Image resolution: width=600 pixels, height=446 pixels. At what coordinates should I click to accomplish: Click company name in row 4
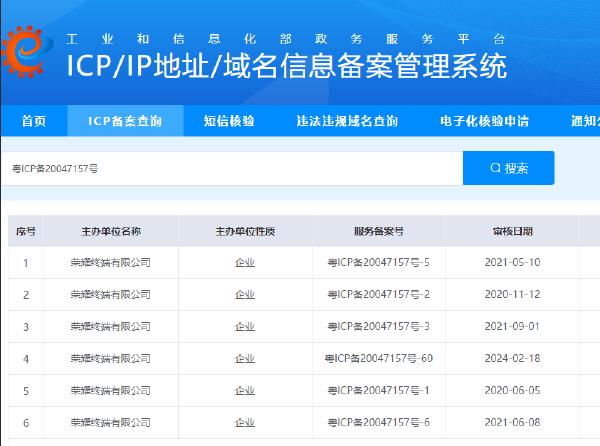(x=111, y=359)
